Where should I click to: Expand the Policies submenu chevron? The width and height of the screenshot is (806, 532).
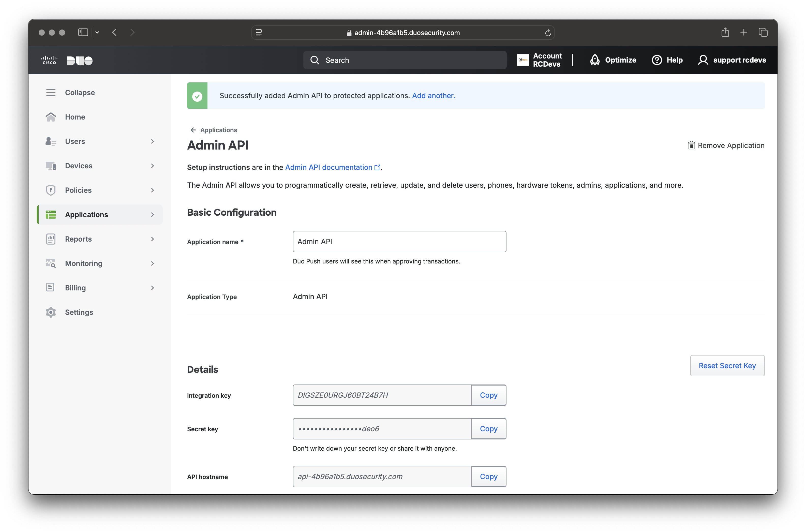pos(153,190)
